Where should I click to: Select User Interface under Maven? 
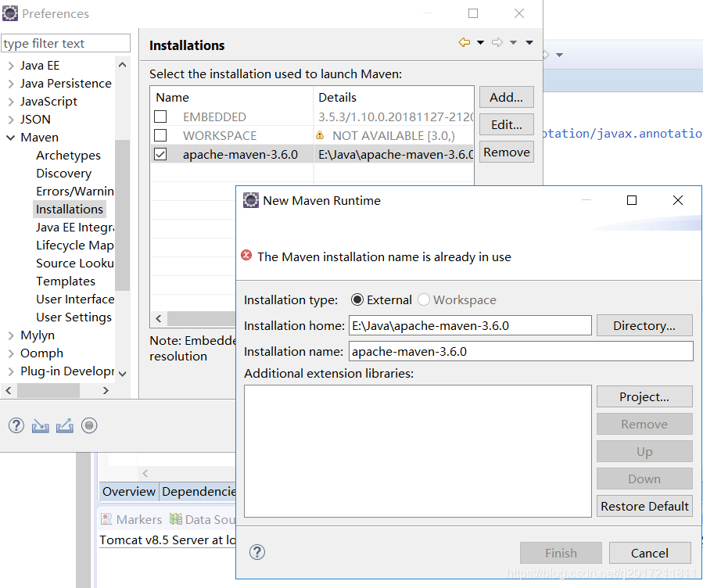click(75, 299)
